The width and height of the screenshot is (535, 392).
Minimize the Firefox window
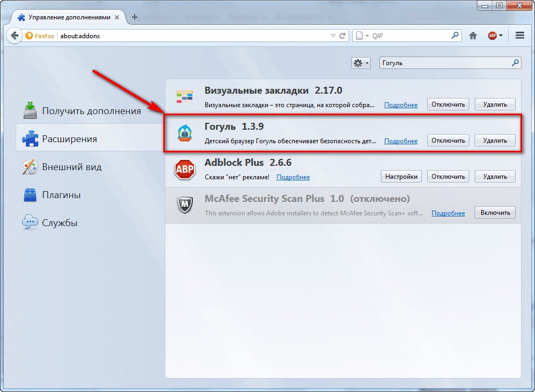485,5
